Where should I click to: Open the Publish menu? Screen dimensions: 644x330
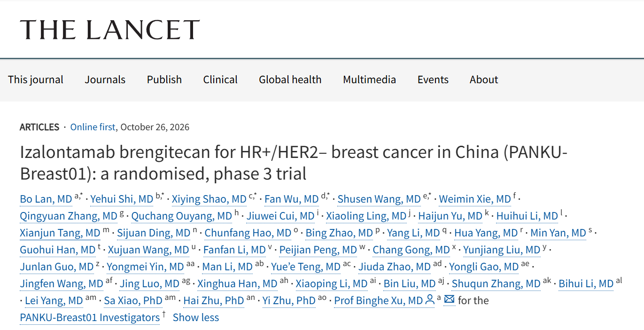164,79
